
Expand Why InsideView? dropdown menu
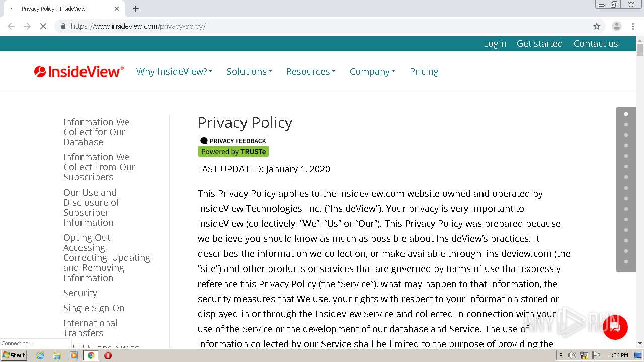point(174,72)
